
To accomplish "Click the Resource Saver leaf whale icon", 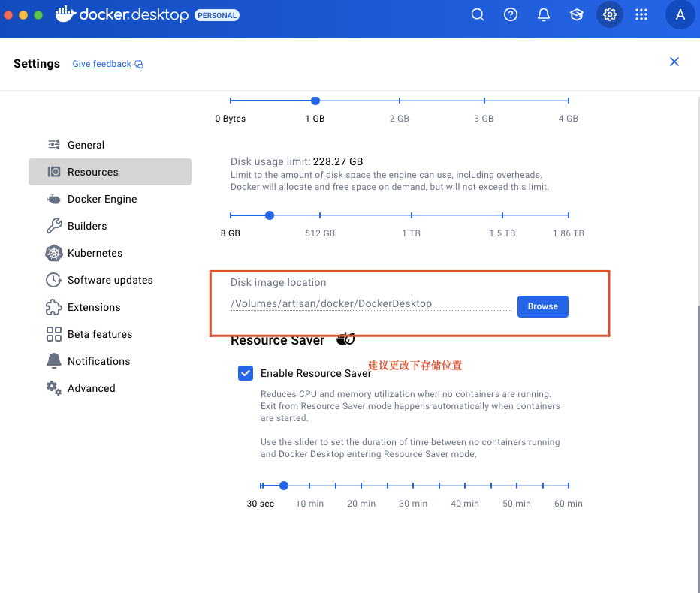I will (x=345, y=339).
